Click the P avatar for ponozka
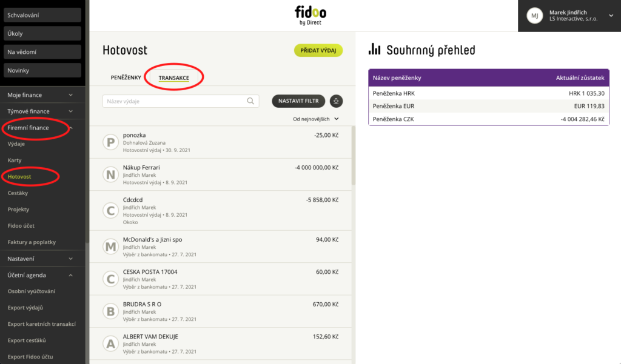The height and width of the screenshot is (364, 621). click(x=111, y=142)
